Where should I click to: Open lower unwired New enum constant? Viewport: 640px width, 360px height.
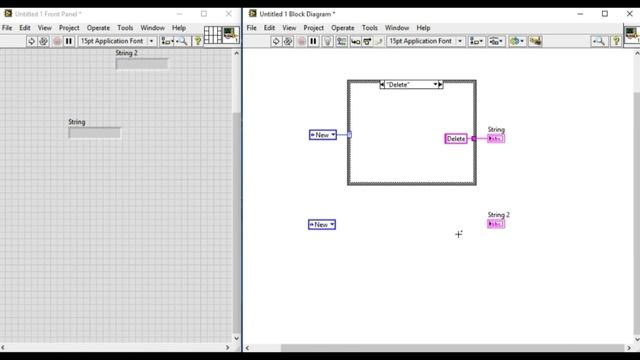(x=322, y=224)
